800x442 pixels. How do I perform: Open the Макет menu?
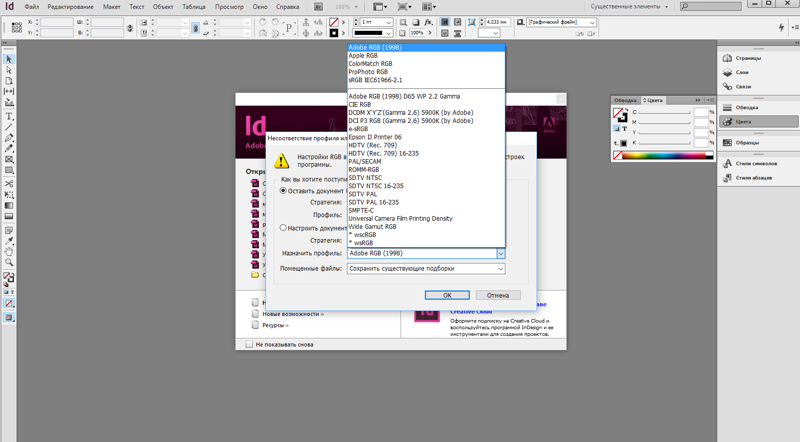click(x=111, y=7)
